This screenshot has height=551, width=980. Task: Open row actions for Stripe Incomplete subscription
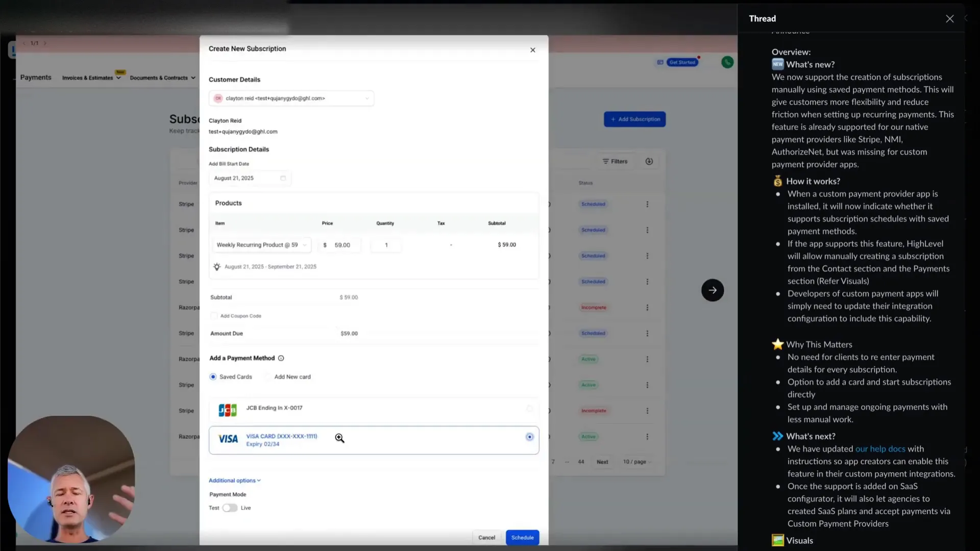[647, 411]
